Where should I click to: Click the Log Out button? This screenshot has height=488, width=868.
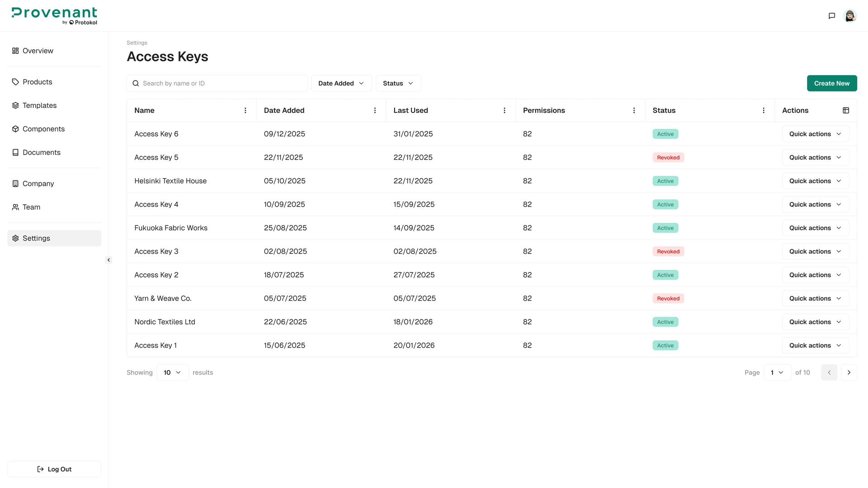tap(54, 469)
